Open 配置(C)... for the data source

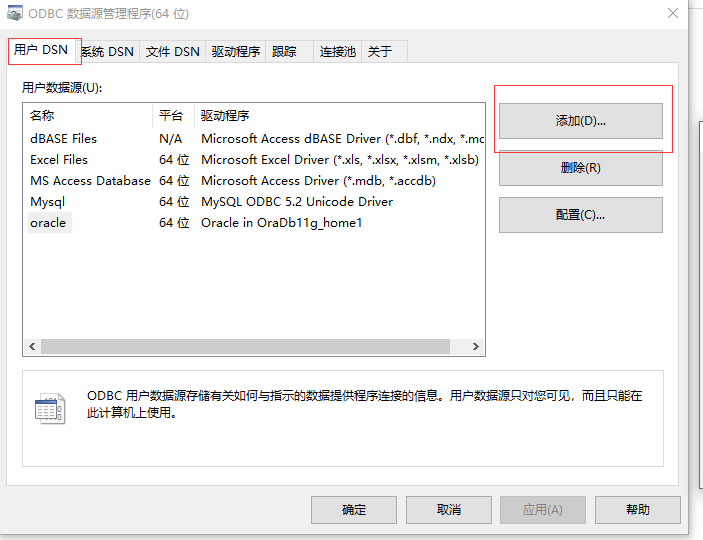(x=581, y=215)
